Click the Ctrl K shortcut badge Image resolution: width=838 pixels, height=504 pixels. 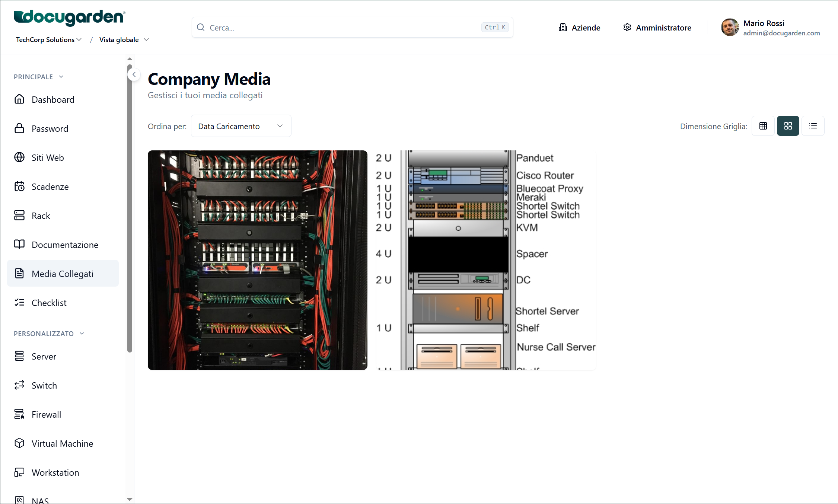[x=495, y=27]
